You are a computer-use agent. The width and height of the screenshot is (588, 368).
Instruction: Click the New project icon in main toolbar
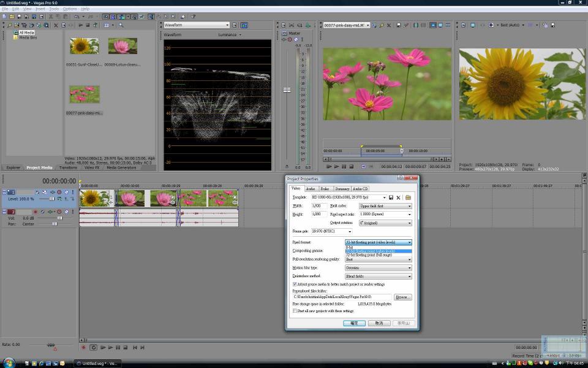4,17
